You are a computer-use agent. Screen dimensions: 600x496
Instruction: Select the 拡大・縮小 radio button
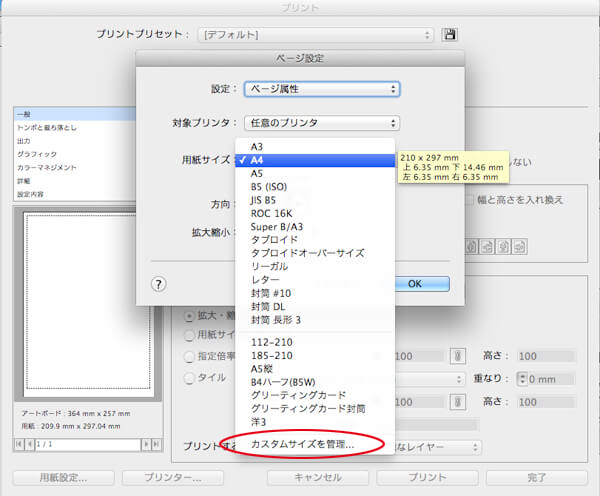tap(189, 317)
